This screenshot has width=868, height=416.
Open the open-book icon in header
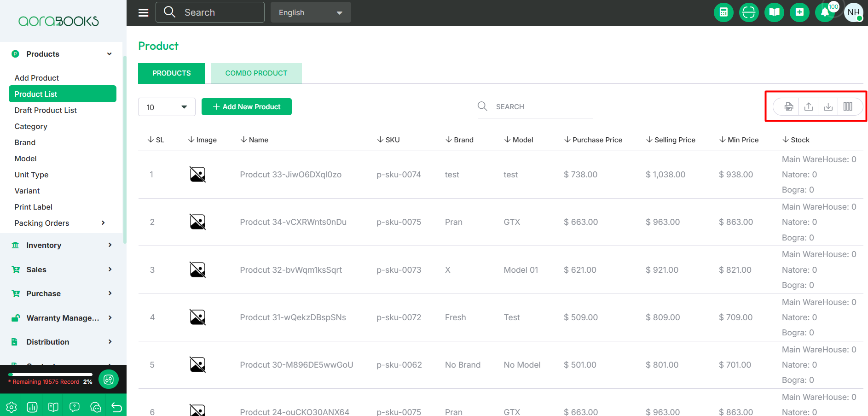click(x=774, y=12)
